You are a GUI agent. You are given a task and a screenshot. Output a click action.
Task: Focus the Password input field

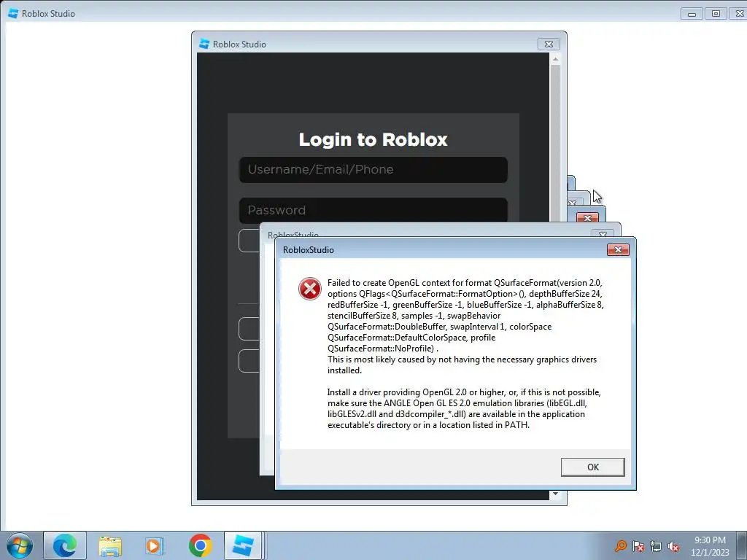tap(373, 210)
